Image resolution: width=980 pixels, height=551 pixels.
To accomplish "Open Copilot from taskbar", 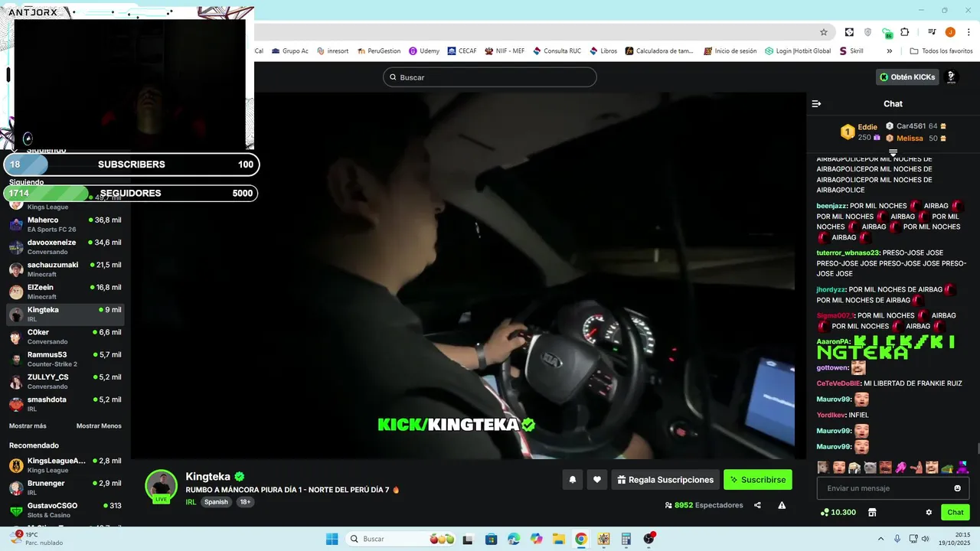I will [x=536, y=539].
